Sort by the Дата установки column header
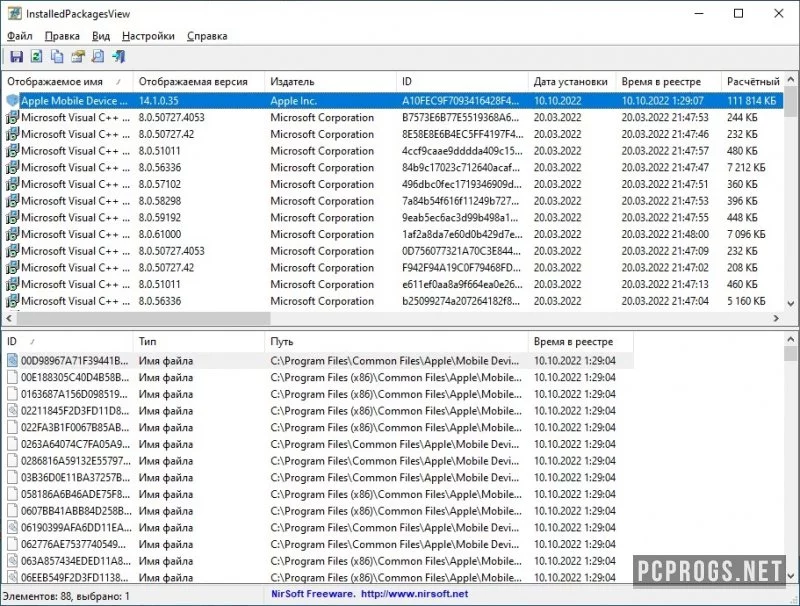The width and height of the screenshot is (800, 606). tap(572, 82)
